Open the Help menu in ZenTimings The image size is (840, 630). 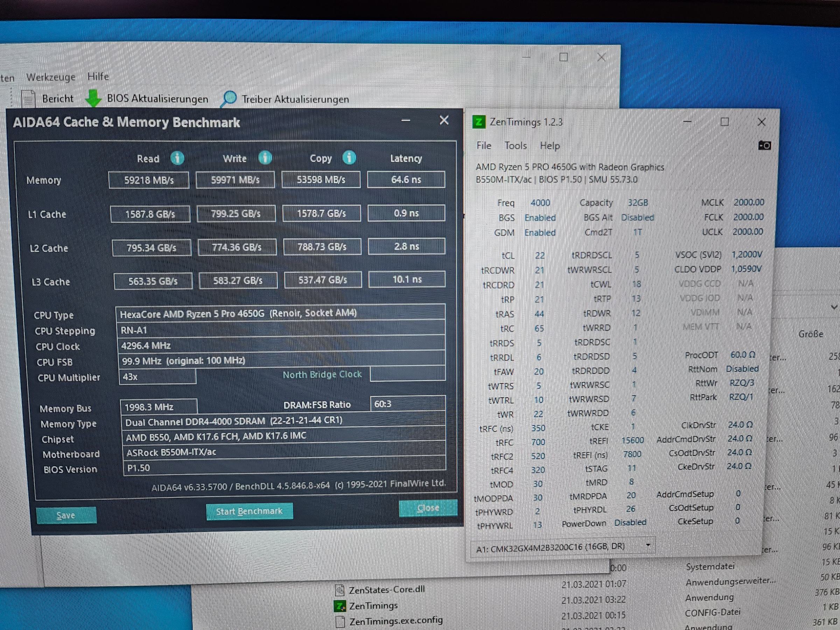(x=550, y=146)
